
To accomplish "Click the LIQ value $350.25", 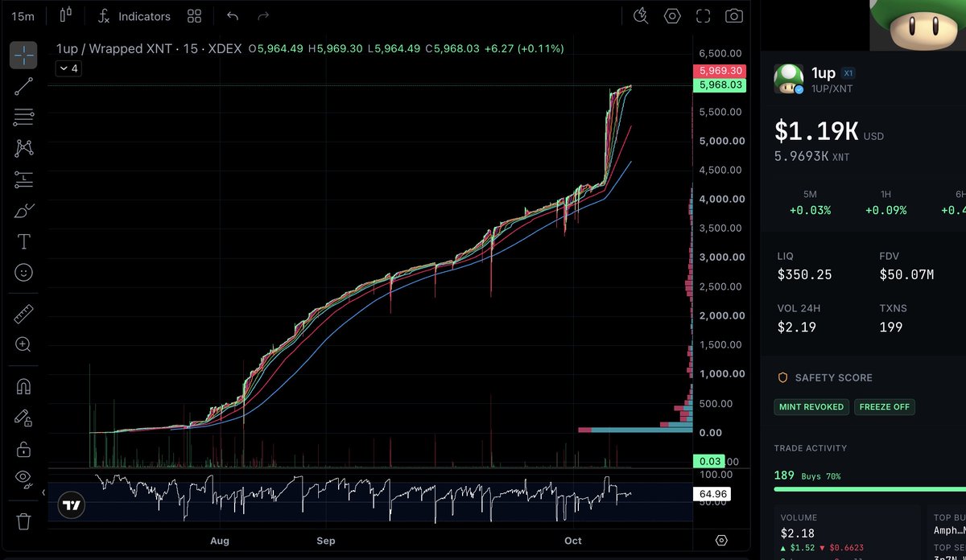I will pos(804,275).
